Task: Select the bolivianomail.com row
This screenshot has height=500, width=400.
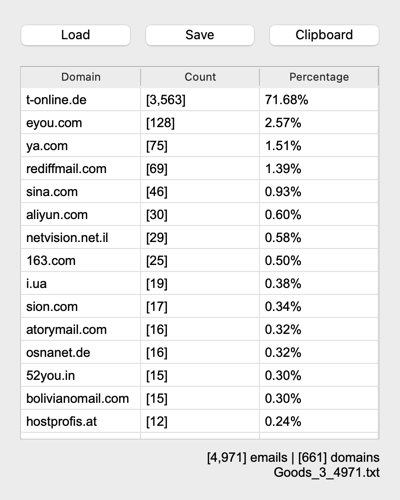Action: tap(200, 399)
